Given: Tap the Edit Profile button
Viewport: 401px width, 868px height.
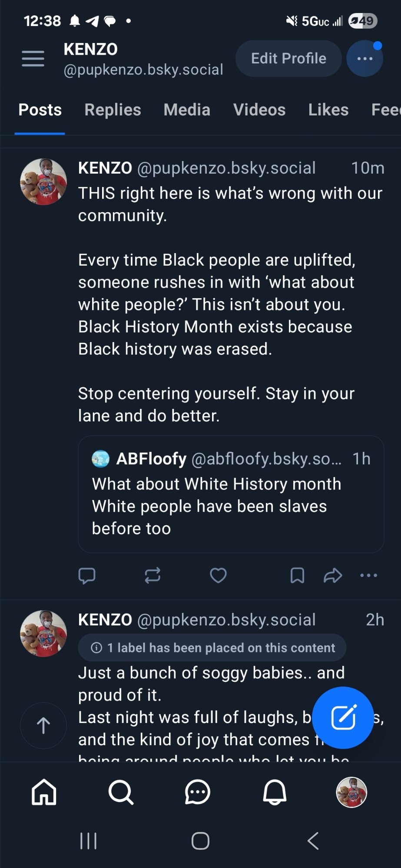Looking at the screenshot, I should click(288, 59).
